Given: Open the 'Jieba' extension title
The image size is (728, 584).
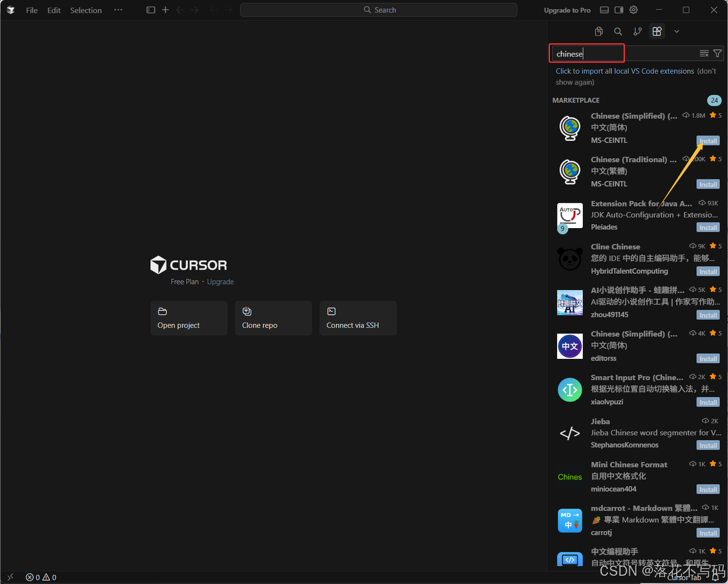Looking at the screenshot, I should pos(600,422).
